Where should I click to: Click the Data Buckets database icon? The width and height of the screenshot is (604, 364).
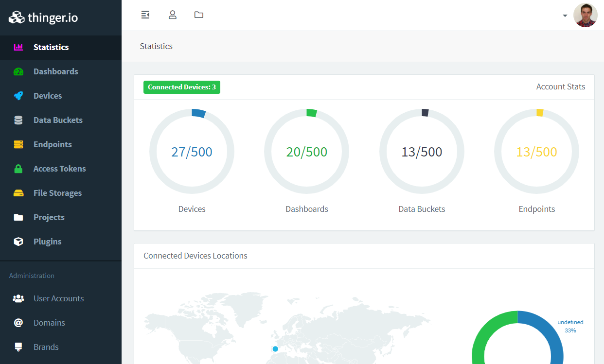[18, 120]
